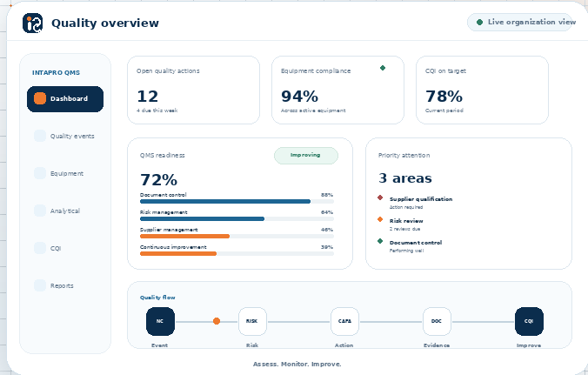Click the Improving status badge
Image resolution: width=588 pixels, height=375 pixels.
coord(306,156)
